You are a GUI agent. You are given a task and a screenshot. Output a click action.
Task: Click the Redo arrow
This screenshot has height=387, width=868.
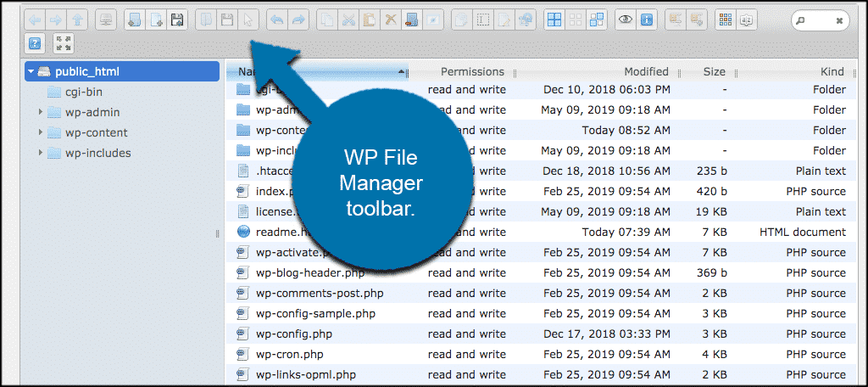pos(298,20)
